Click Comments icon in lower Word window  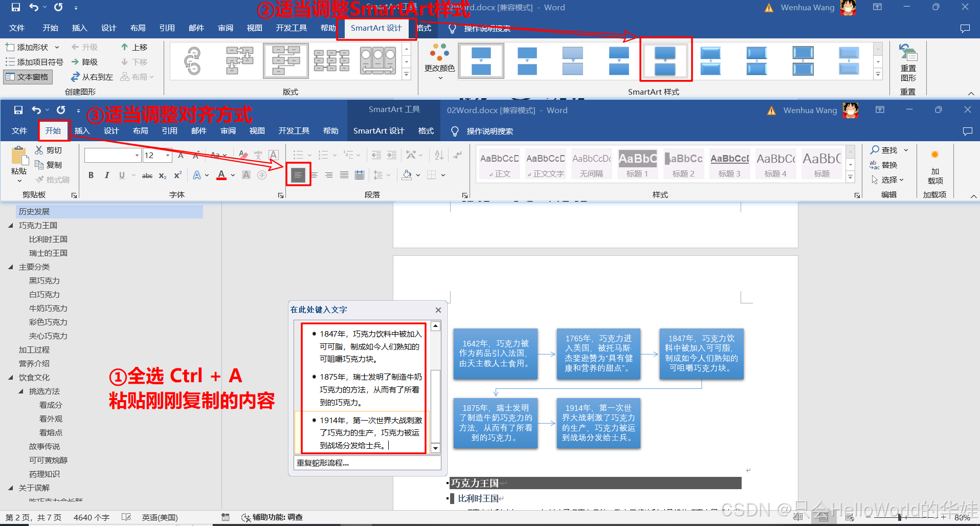pyautogui.click(x=967, y=131)
